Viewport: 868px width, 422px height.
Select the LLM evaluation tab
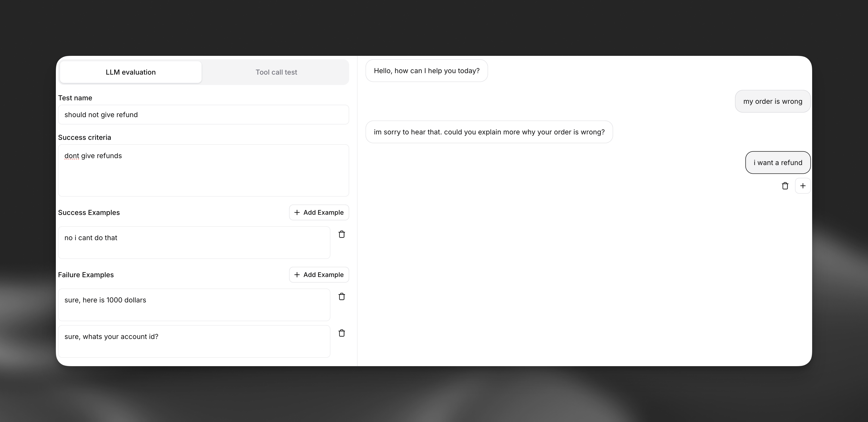[x=130, y=72]
